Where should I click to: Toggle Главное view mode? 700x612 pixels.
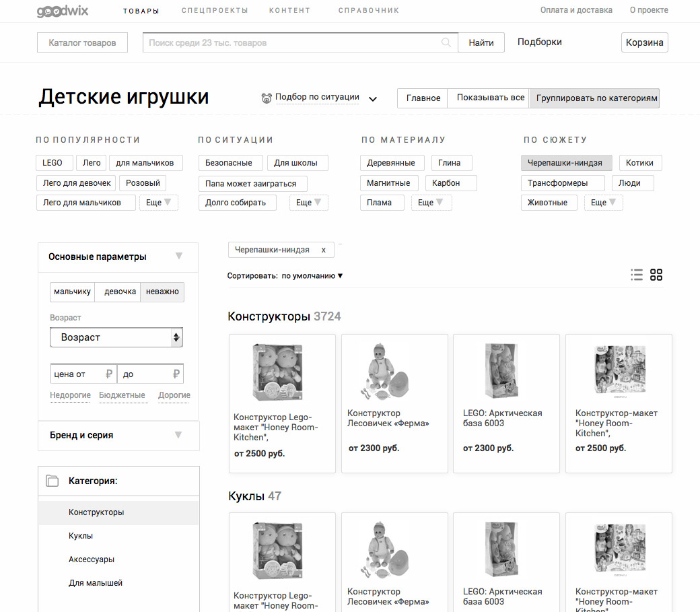coord(423,98)
